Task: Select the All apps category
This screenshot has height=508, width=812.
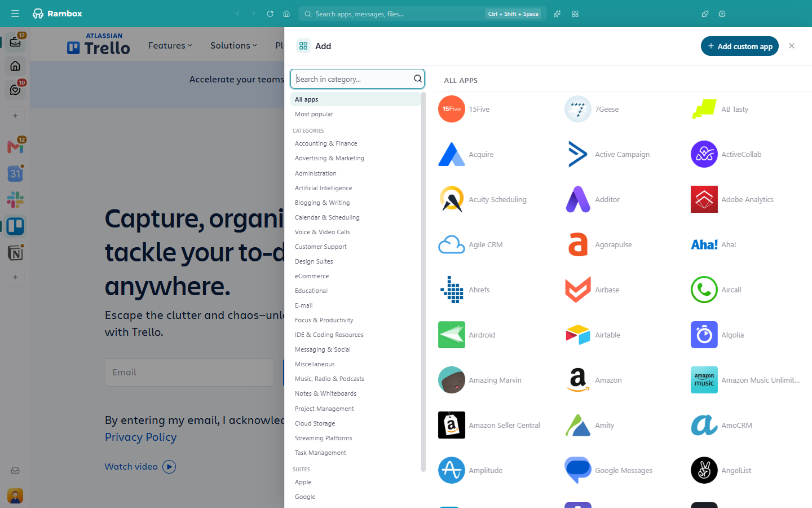Action: tap(355, 99)
